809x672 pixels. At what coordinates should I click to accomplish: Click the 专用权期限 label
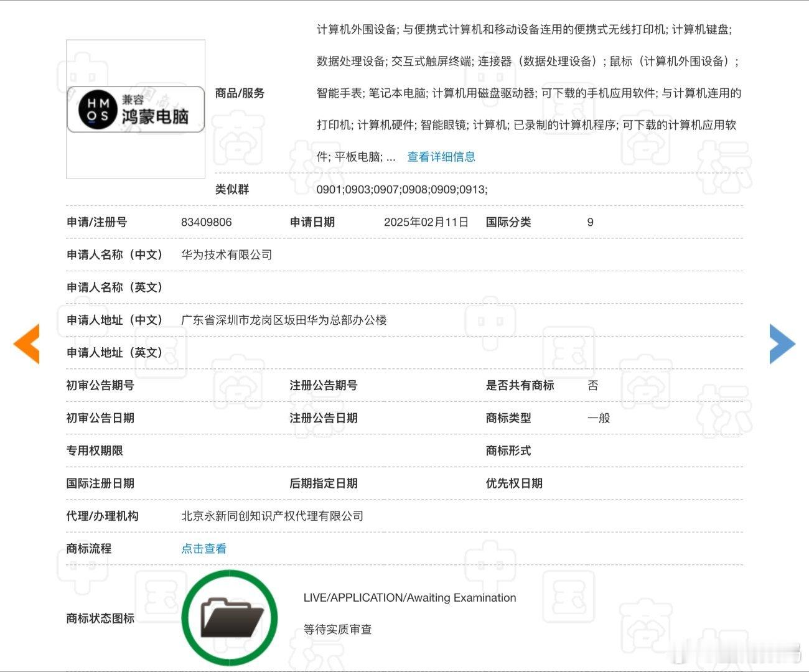point(95,450)
